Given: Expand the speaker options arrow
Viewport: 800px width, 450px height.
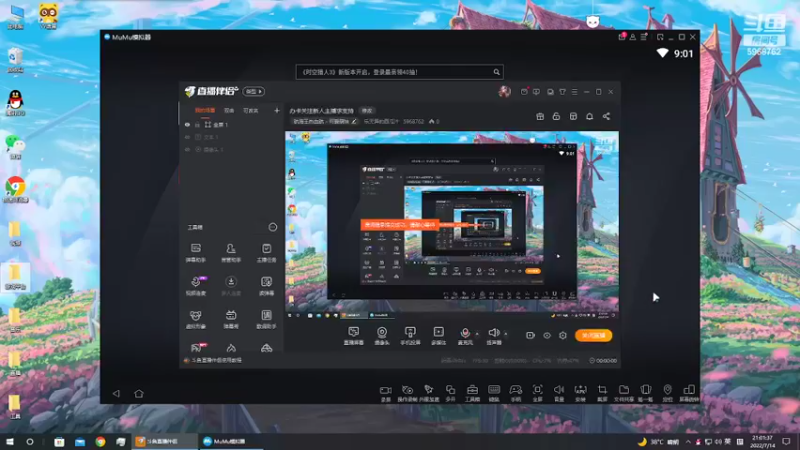Looking at the screenshot, I should [x=506, y=334].
